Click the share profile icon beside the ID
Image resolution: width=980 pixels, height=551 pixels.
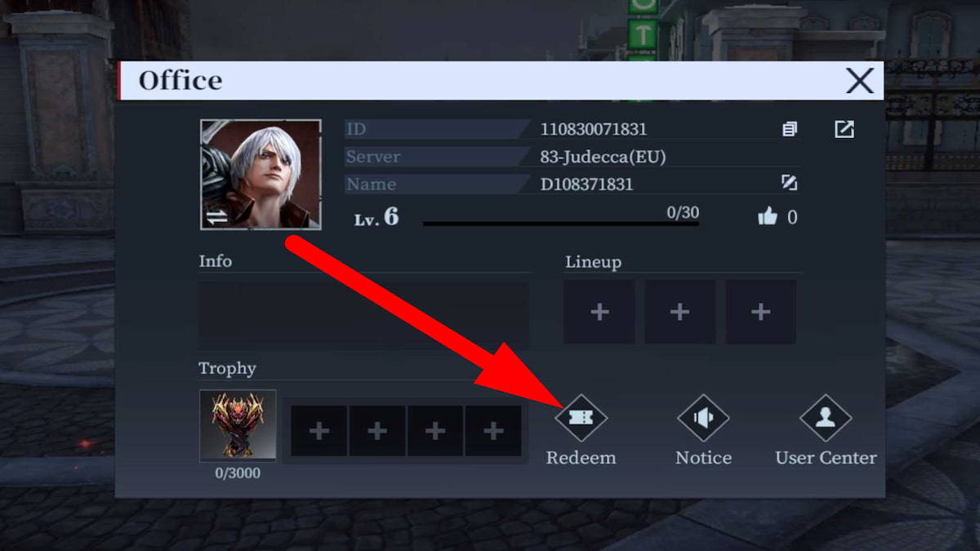click(844, 129)
